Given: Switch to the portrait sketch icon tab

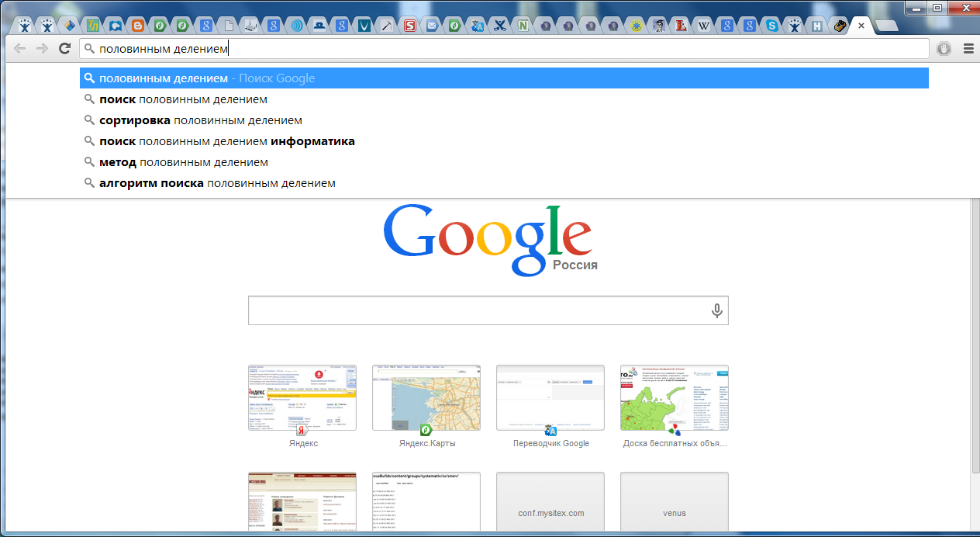Looking at the screenshot, I should tap(658, 26).
